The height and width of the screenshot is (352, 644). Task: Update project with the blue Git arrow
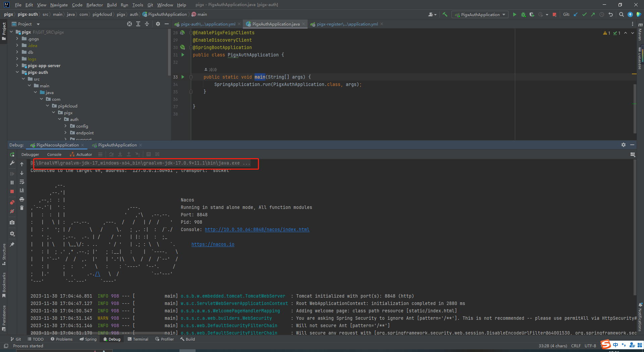(x=576, y=14)
